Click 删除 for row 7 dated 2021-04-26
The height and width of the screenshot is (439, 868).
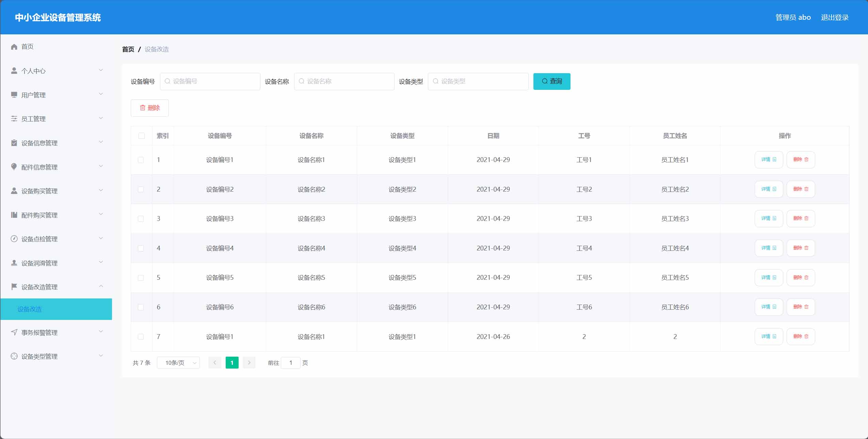click(801, 337)
